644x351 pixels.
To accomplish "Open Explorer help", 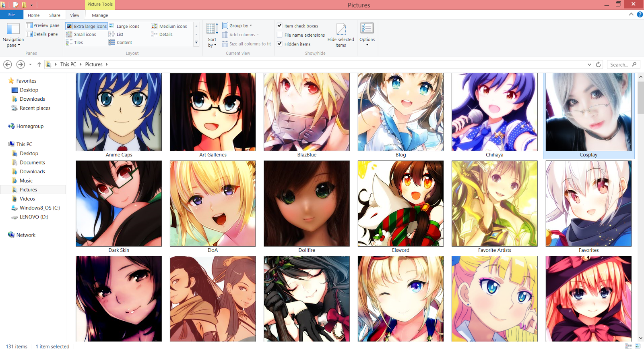I will [640, 15].
